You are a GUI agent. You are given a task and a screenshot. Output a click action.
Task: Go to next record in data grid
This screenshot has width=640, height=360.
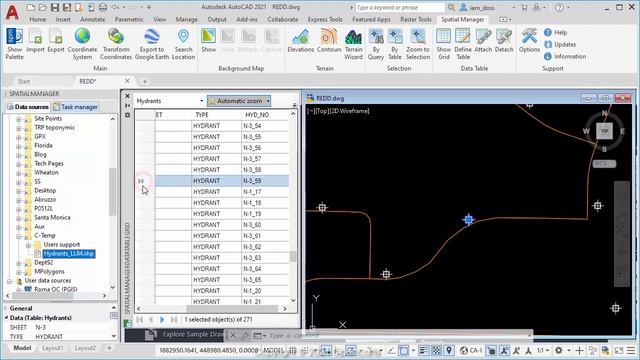pos(162,320)
